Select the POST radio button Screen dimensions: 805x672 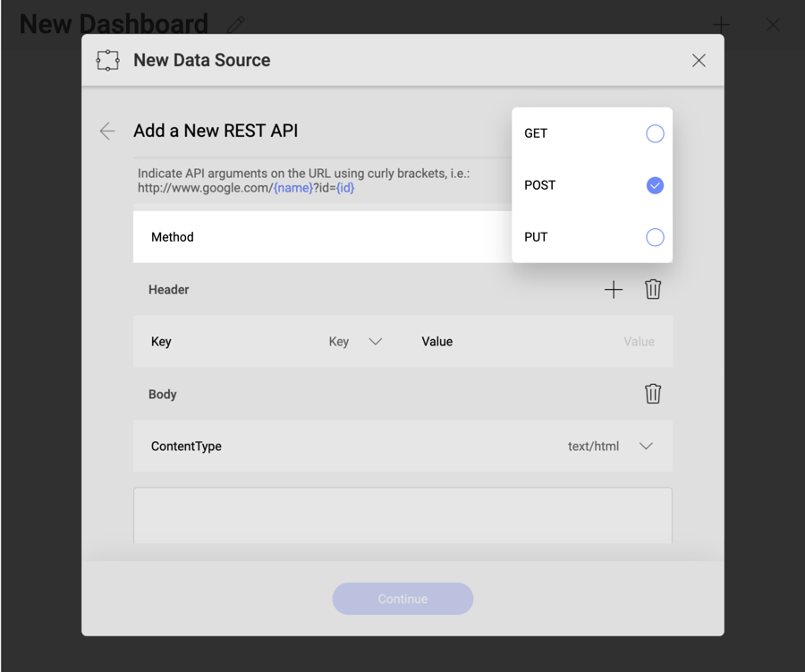click(x=655, y=186)
